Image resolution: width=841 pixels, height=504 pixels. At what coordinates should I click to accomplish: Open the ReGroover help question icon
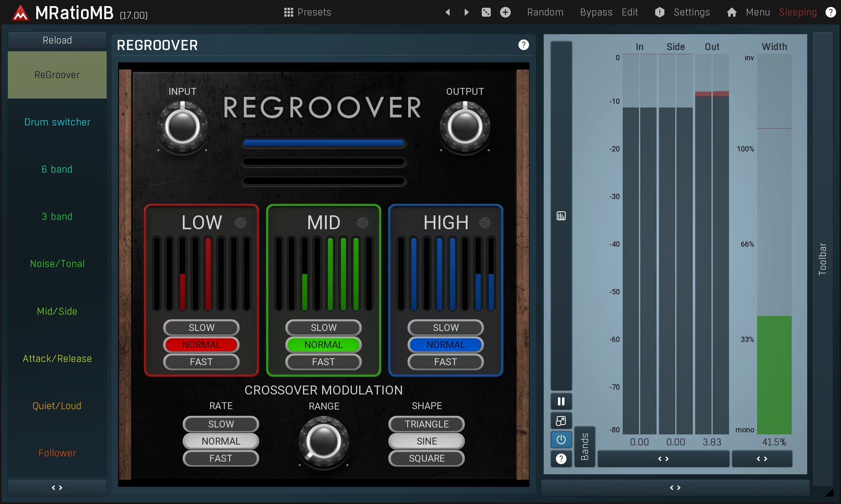click(523, 45)
